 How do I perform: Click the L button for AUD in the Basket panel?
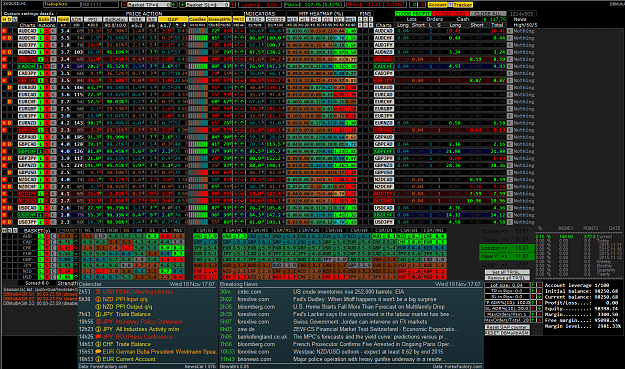point(40,236)
